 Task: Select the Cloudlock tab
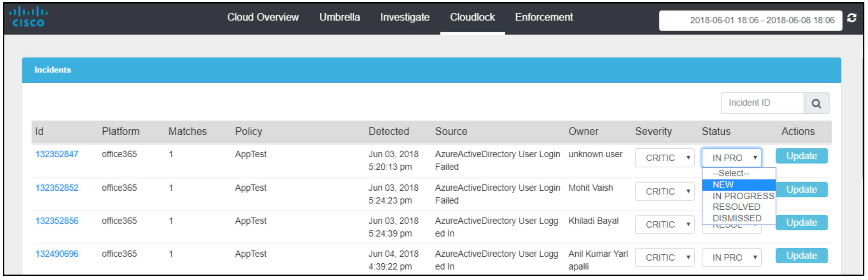472,17
